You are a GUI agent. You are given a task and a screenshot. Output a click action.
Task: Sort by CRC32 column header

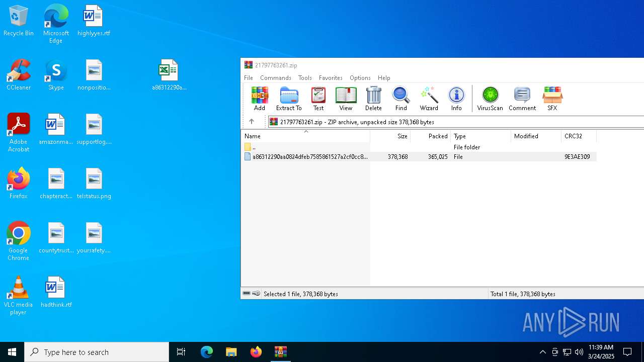[579, 136]
